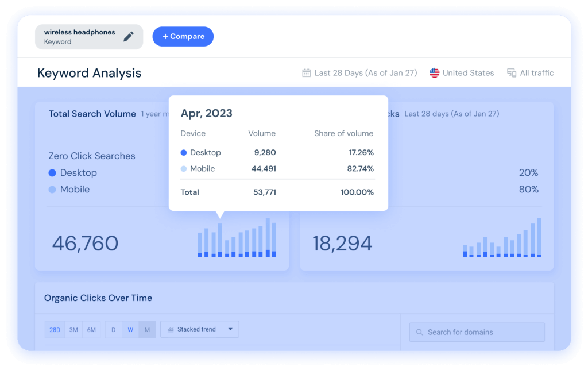Click the Mobile dot under Zero Click Searches
This screenshot has width=588, height=370.
coord(52,190)
